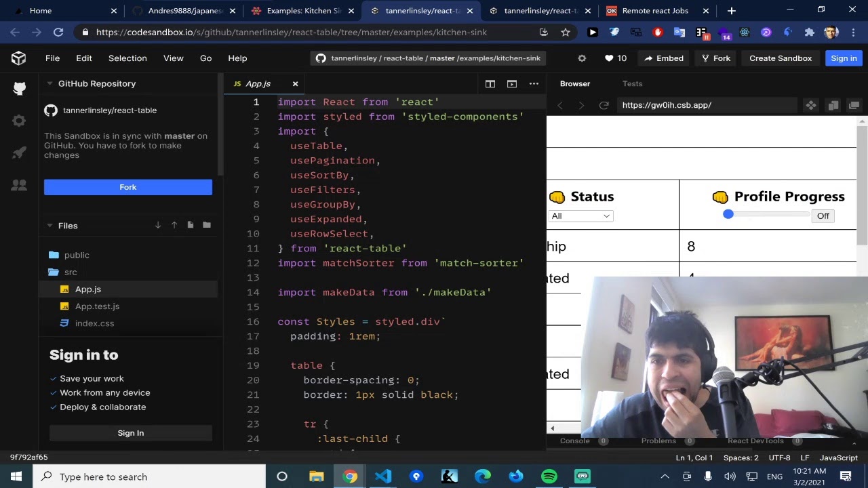868x488 pixels.
Task: Open the Go menu
Action: (x=206, y=58)
